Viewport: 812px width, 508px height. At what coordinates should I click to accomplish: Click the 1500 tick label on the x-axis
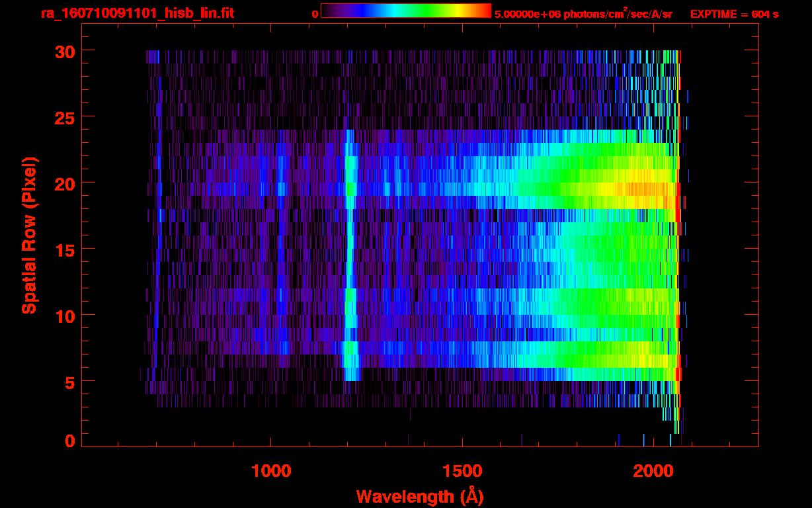[x=462, y=470]
